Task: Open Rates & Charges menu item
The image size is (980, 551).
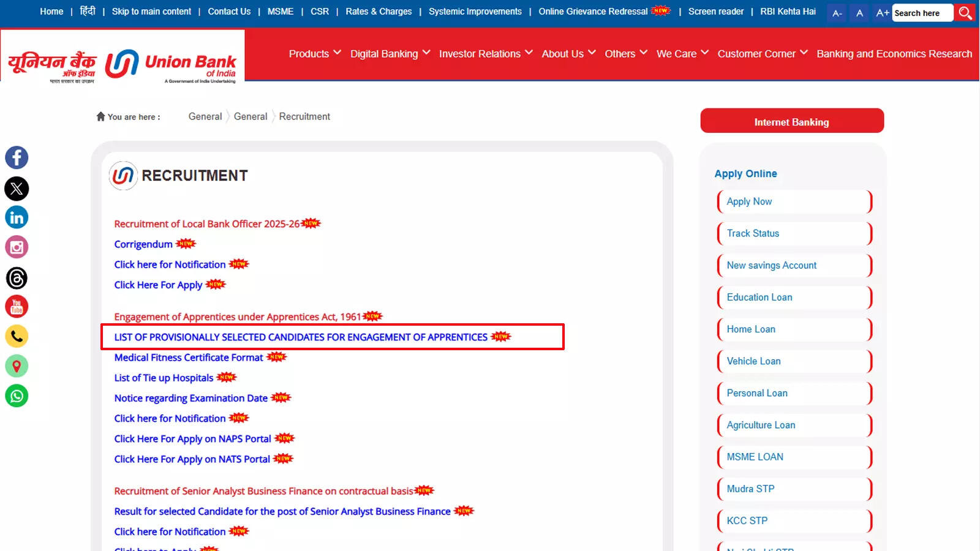Action: 379,11
